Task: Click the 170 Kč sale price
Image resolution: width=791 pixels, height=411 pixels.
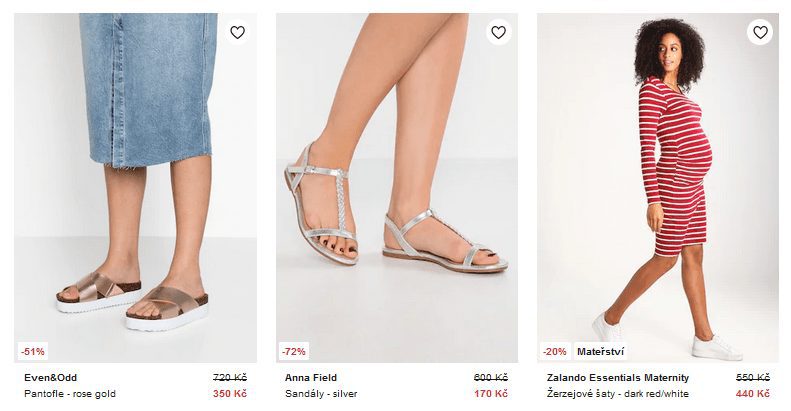Action: point(491,394)
